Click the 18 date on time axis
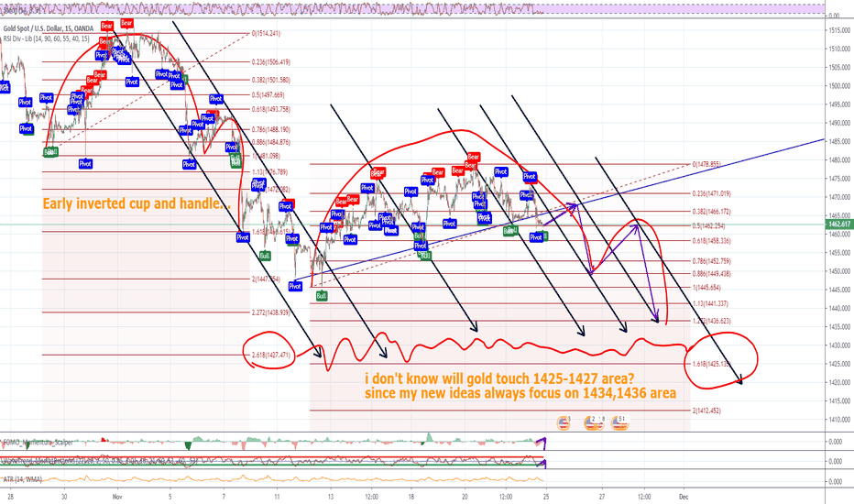This screenshot has width=854, height=504. pos(411,497)
